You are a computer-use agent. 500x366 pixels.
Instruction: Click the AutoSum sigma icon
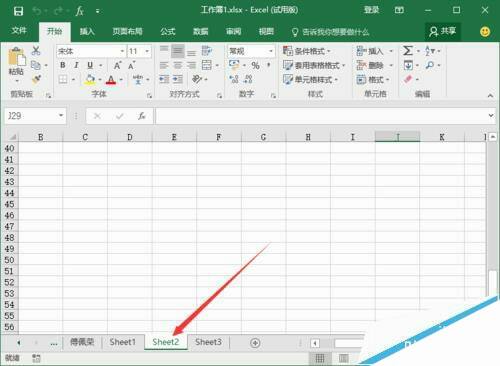pyautogui.click(x=408, y=51)
